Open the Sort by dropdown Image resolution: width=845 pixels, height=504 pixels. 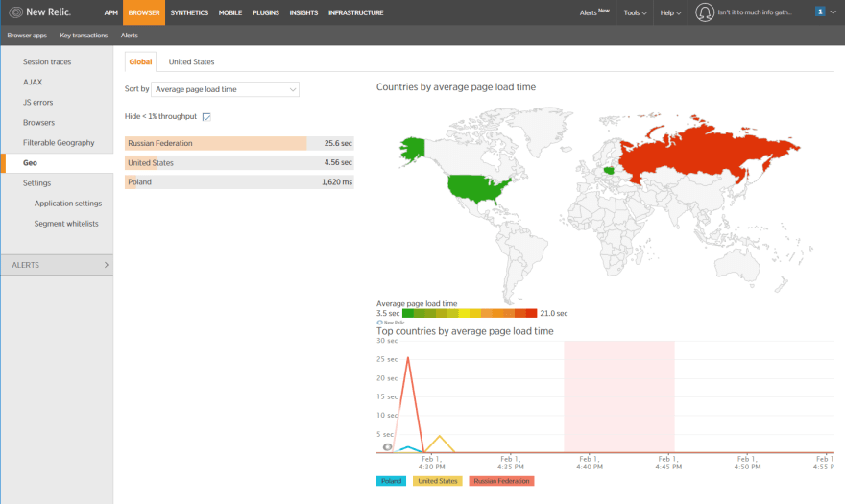click(226, 89)
